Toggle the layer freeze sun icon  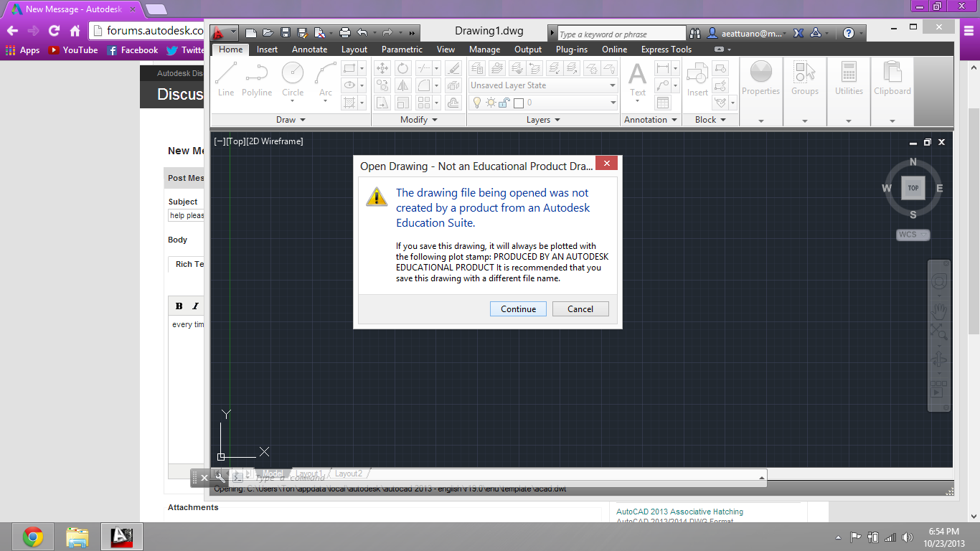(491, 103)
